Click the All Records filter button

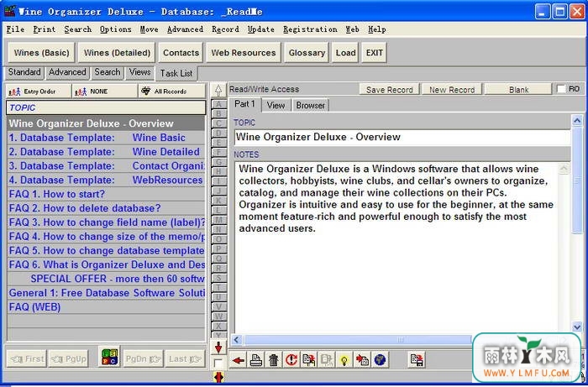(171, 91)
